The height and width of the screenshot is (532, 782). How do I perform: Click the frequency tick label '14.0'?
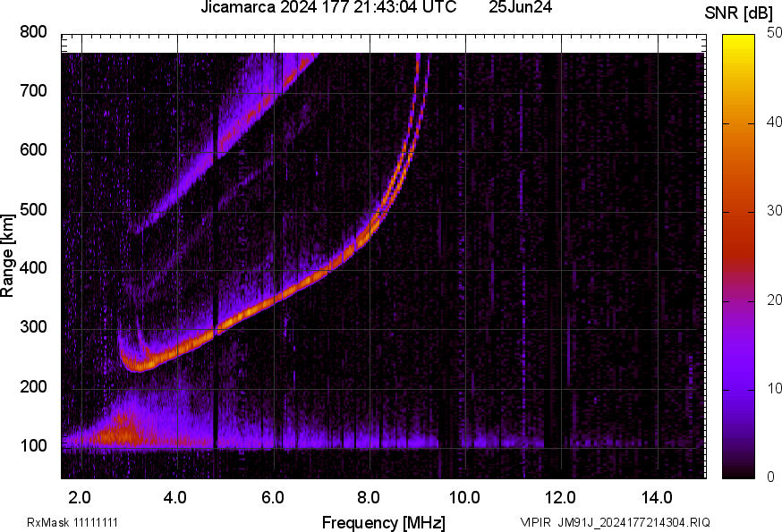click(x=657, y=497)
